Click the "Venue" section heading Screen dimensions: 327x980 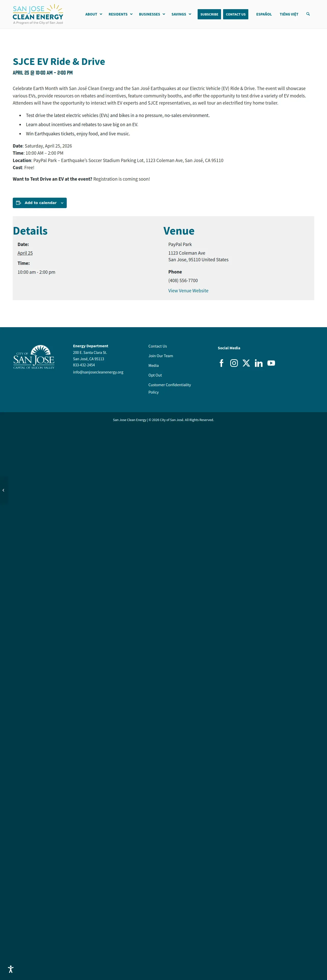click(x=179, y=231)
